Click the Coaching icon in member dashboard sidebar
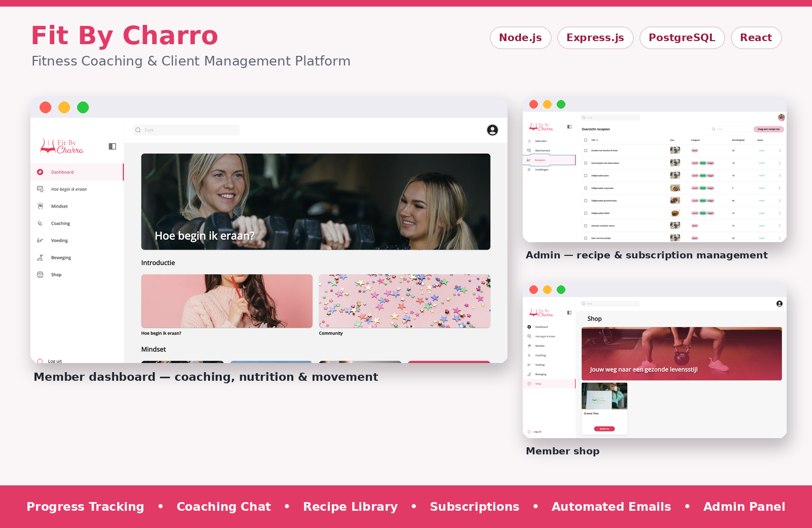 pyautogui.click(x=40, y=223)
